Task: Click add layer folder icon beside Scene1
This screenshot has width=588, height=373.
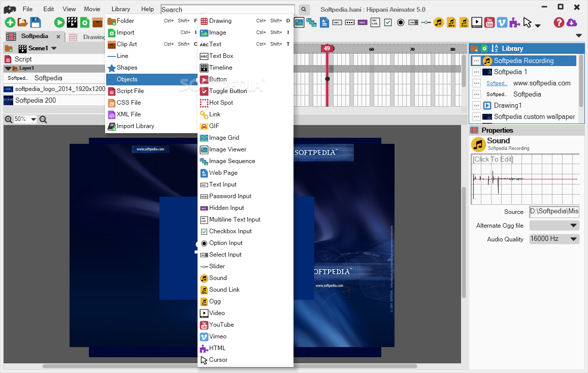Action: 9,48
